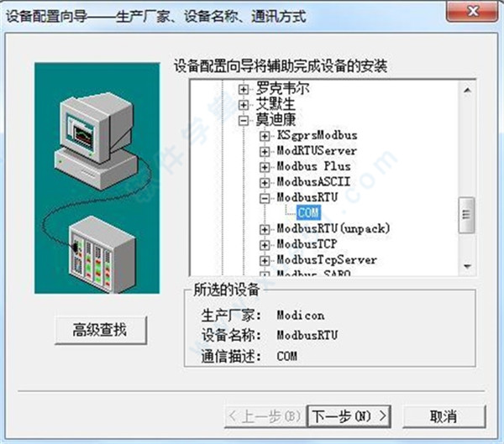504x444 pixels.
Task: Expand the ModbusASCII node
Action: (265, 182)
